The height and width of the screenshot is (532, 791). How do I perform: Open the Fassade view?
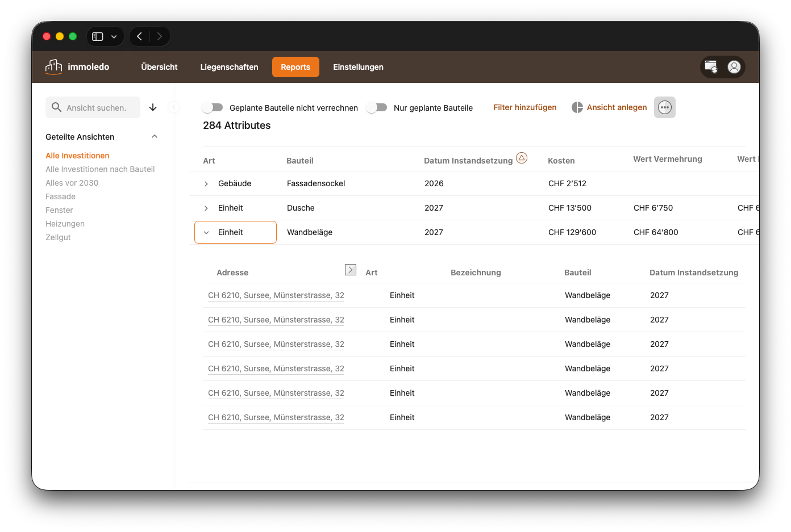[x=60, y=196]
